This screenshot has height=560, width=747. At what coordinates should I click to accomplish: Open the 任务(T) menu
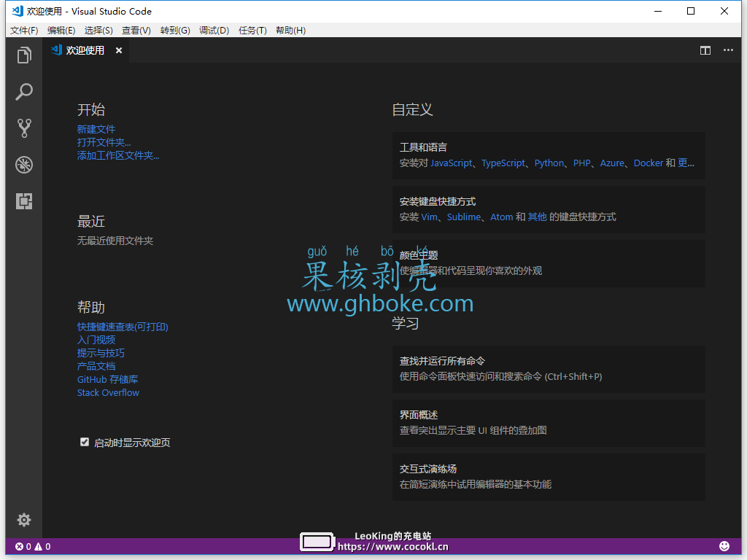click(x=252, y=31)
